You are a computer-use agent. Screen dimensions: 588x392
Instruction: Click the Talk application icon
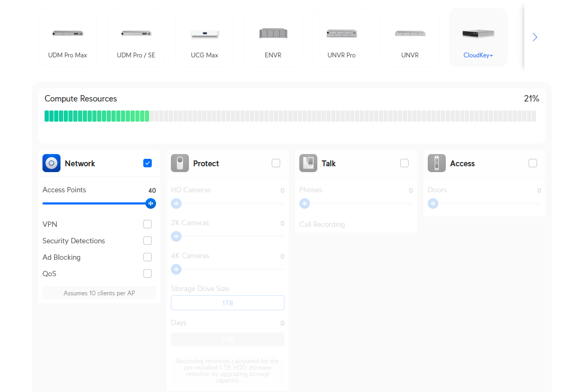(308, 164)
